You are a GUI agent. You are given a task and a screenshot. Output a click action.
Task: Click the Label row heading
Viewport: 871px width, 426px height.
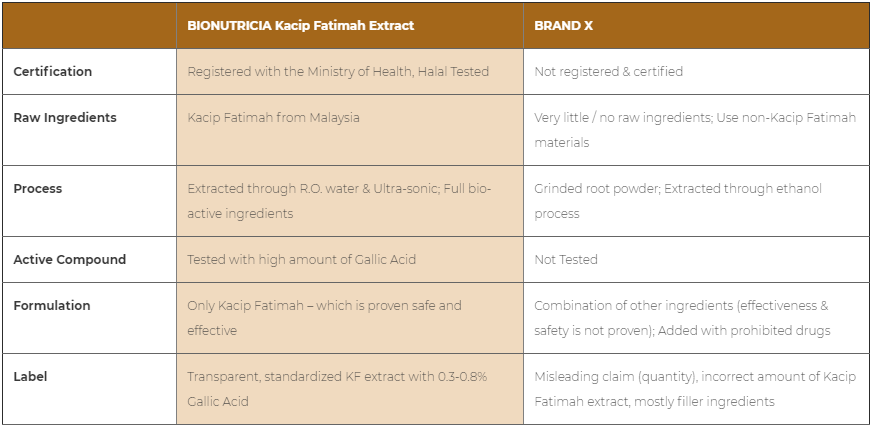(x=31, y=377)
